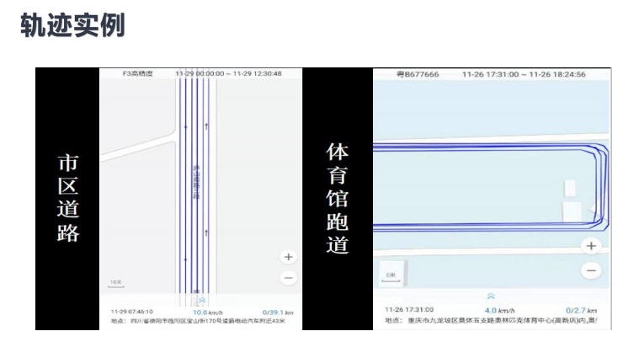Click the white building block on stadium map
The width and height of the screenshot is (644, 358).
coord(572,211)
